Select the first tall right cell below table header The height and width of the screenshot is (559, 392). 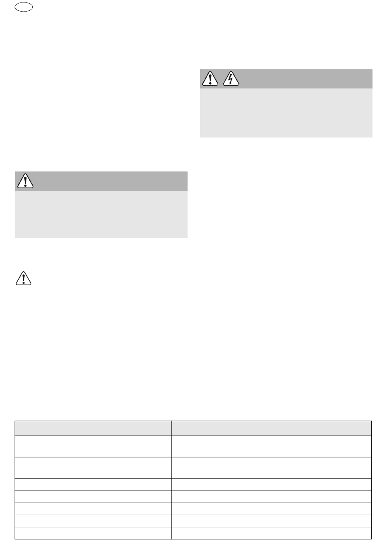272,446
